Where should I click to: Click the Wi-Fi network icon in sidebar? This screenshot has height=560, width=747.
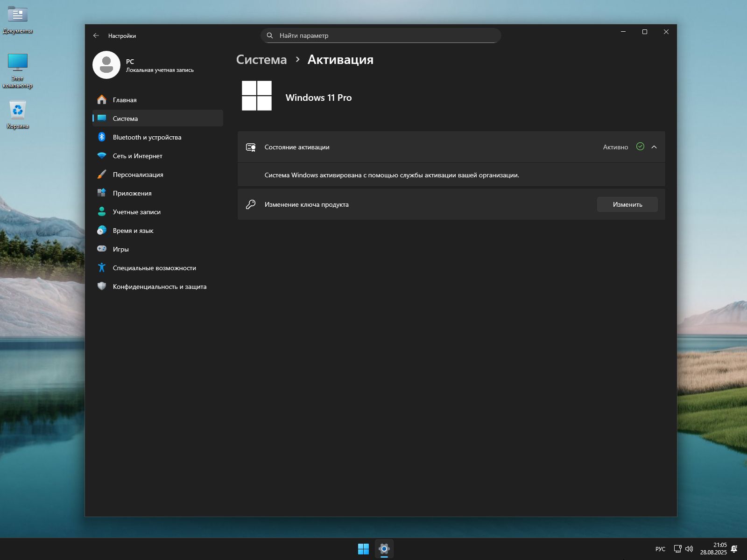coord(102,155)
